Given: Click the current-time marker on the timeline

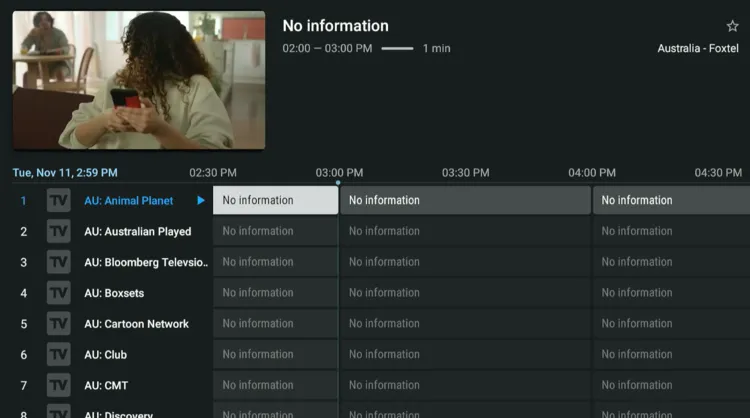Looking at the screenshot, I should [x=338, y=182].
